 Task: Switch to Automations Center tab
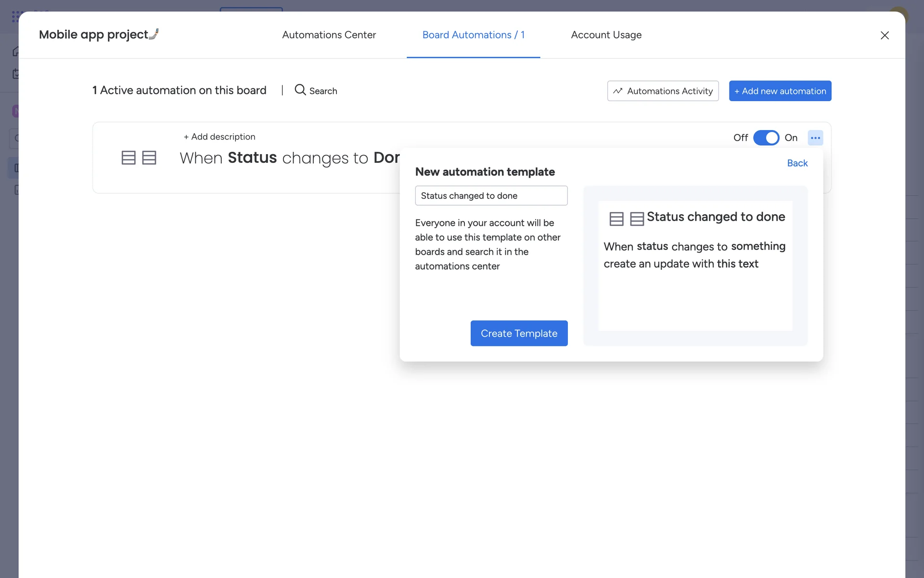pyautogui.click(x=329, y=35)
